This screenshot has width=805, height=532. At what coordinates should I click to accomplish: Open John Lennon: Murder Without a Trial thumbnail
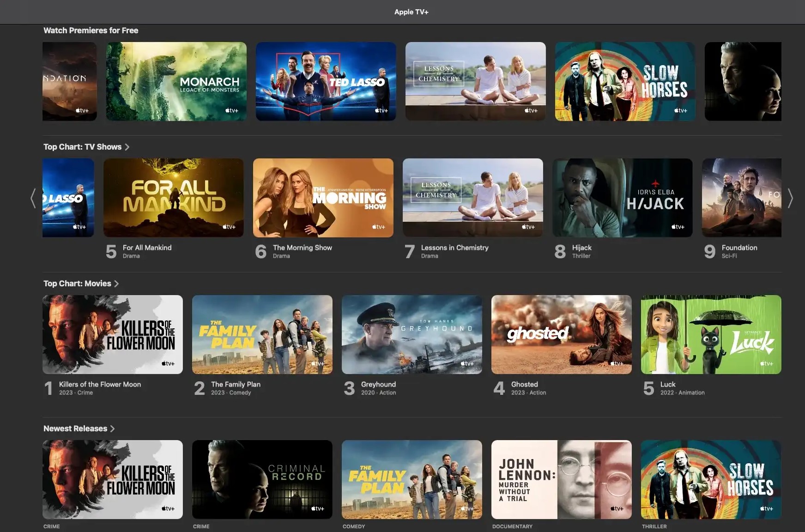(x=562, y=480)
